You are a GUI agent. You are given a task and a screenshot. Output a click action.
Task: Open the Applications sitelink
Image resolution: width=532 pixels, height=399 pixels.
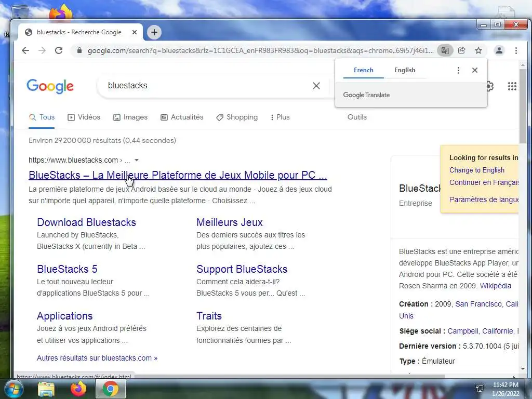tap(65, 316)
